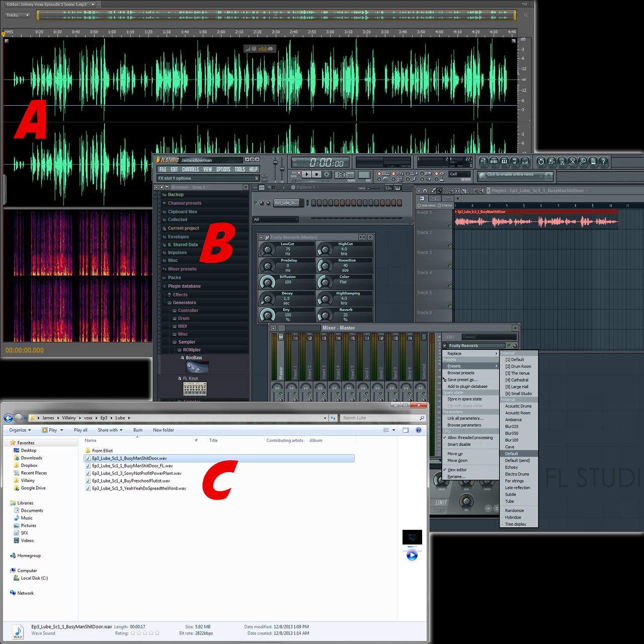644x644 pixels.
Task: Click Play all in the Explorer toolbar
Action: point(80,430)
